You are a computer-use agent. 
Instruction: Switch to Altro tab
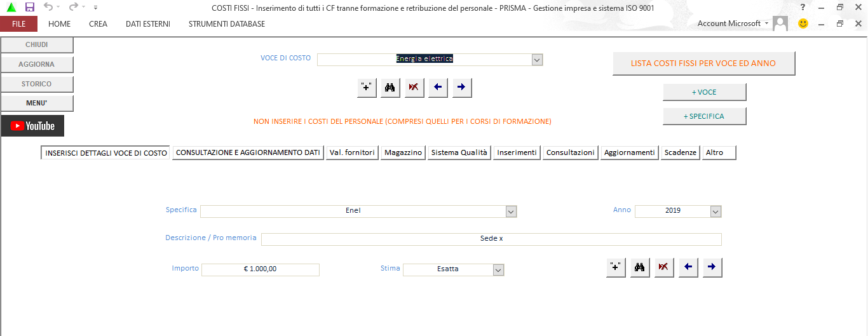coord(719,152)
